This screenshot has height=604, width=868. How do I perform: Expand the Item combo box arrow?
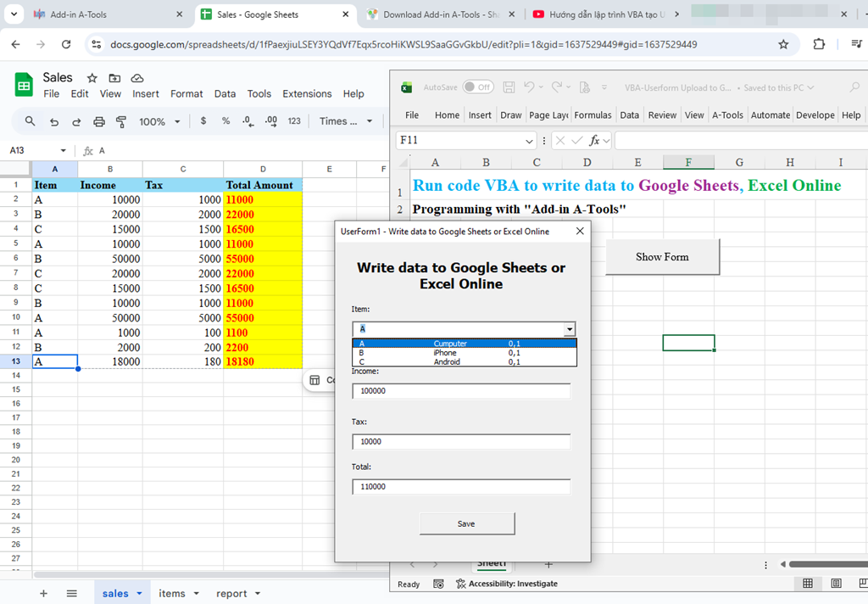tap(570, 329)
